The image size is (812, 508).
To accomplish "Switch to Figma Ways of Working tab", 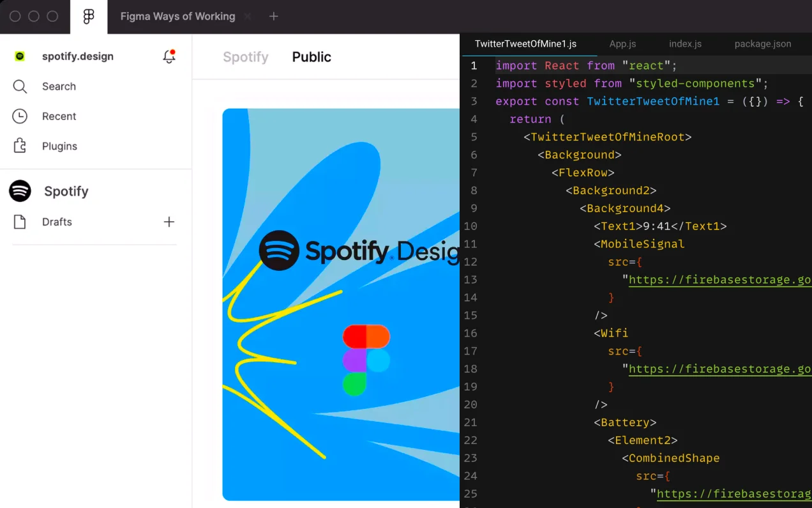I will pyautogui.click(x=178, y=17).
